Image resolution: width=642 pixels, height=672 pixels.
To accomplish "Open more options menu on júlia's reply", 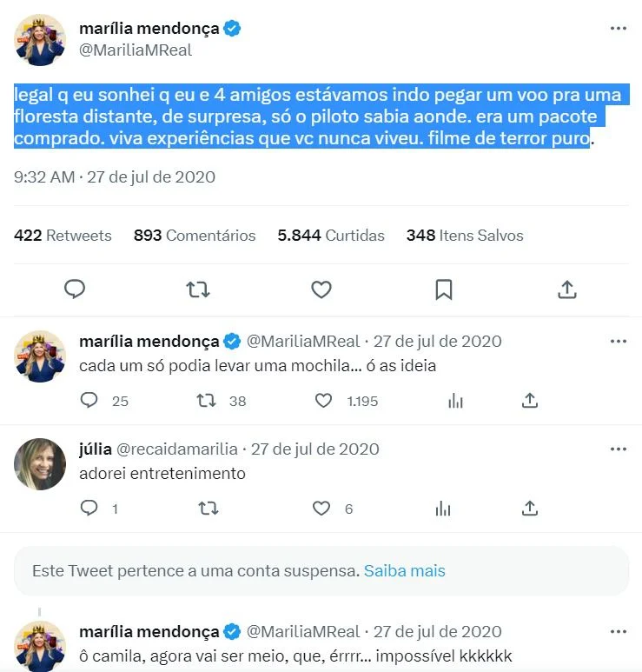I will tap(618, 449).
